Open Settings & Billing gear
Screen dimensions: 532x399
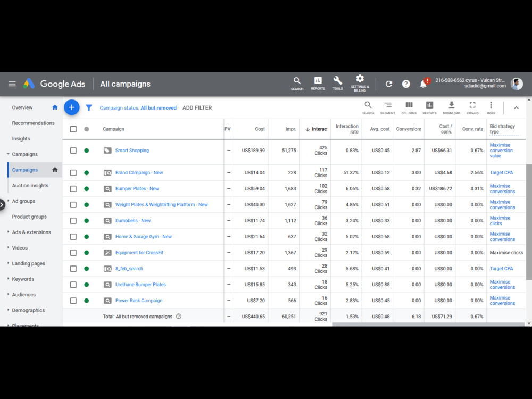pyautogui.click(x=360, y=84)
